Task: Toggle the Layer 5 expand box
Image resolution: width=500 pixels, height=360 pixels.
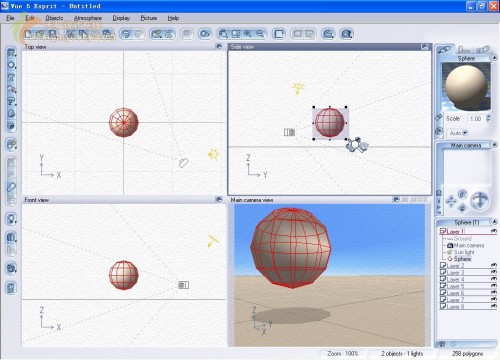Action: 443,286
